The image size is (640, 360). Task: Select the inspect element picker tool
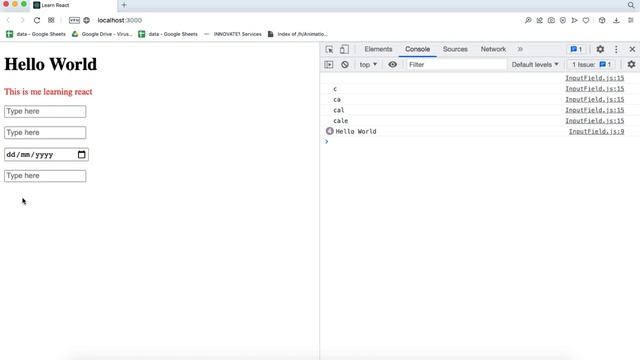(x=329, y=49)
